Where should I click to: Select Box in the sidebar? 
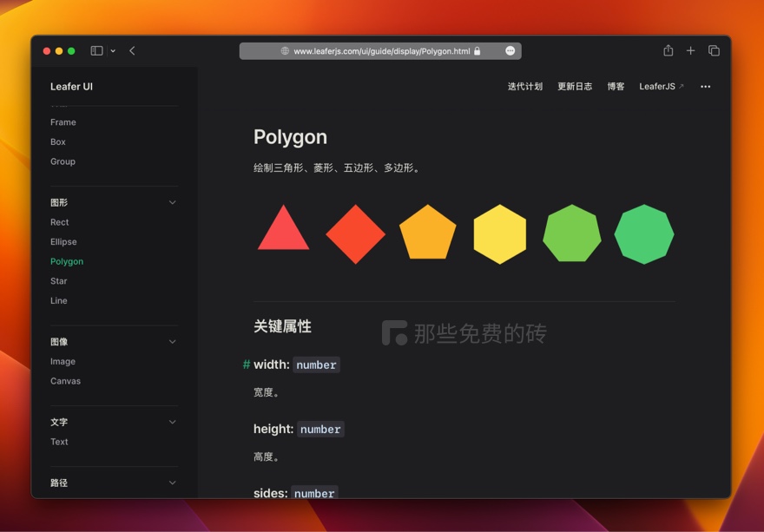pos(58,141)
